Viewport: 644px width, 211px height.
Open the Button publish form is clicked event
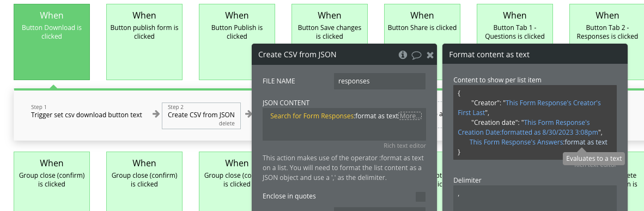click(x=144, y=42)
